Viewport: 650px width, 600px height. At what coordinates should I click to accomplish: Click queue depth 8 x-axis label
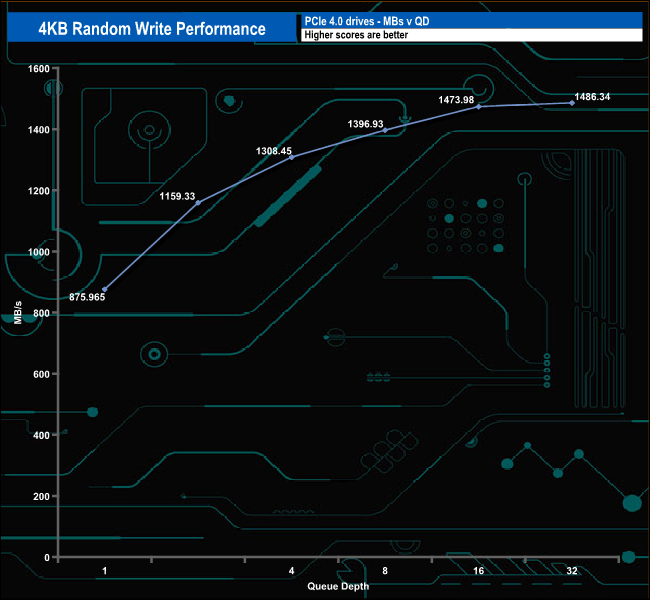[385, 571]
